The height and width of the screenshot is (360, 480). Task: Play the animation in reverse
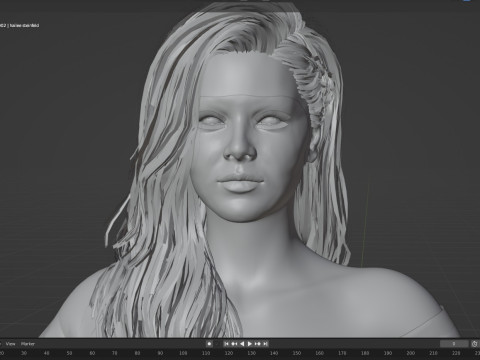click(x=242, y=344)
